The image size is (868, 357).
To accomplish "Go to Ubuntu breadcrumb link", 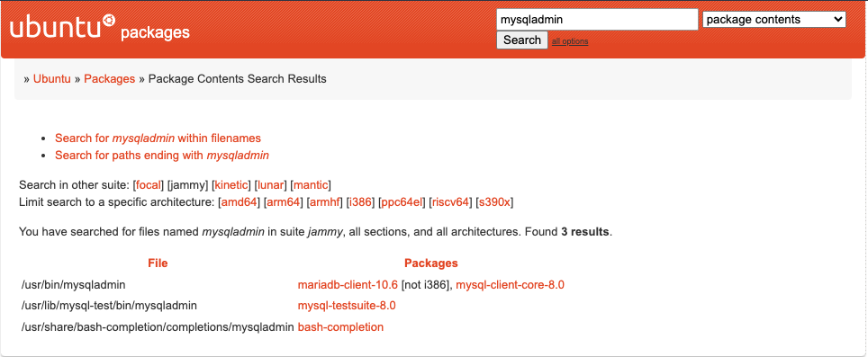I will (x=52, y=78).
